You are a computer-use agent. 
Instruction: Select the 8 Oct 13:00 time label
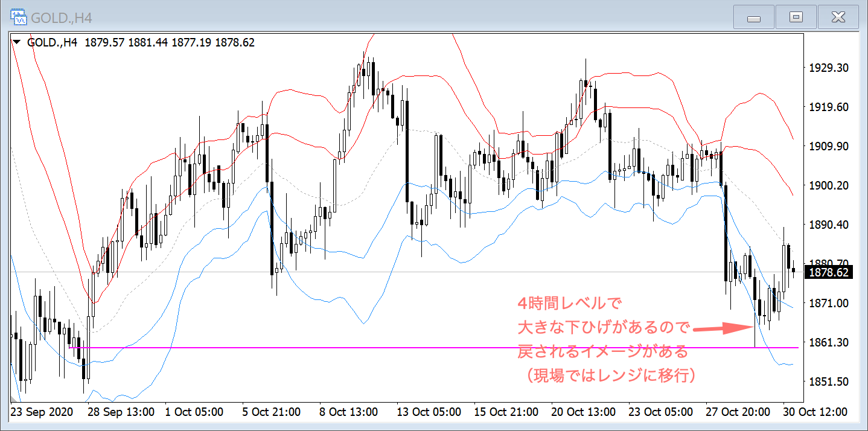pos(348,412)
